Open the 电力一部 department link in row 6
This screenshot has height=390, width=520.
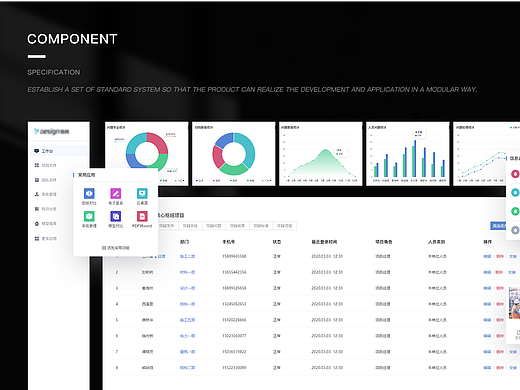tap(187, 336)
